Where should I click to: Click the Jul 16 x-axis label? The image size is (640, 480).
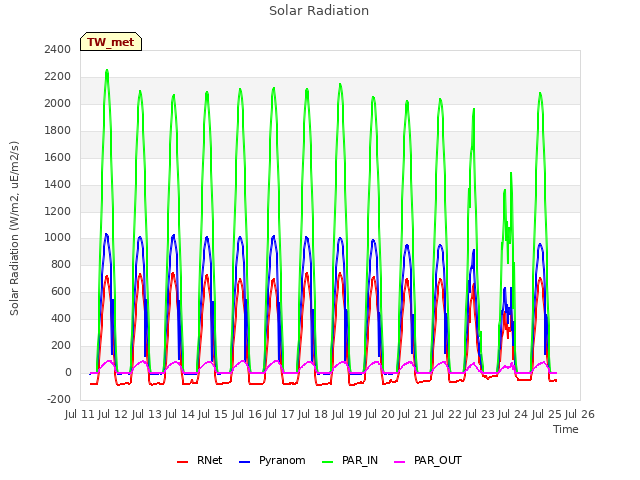pos(246,414)
